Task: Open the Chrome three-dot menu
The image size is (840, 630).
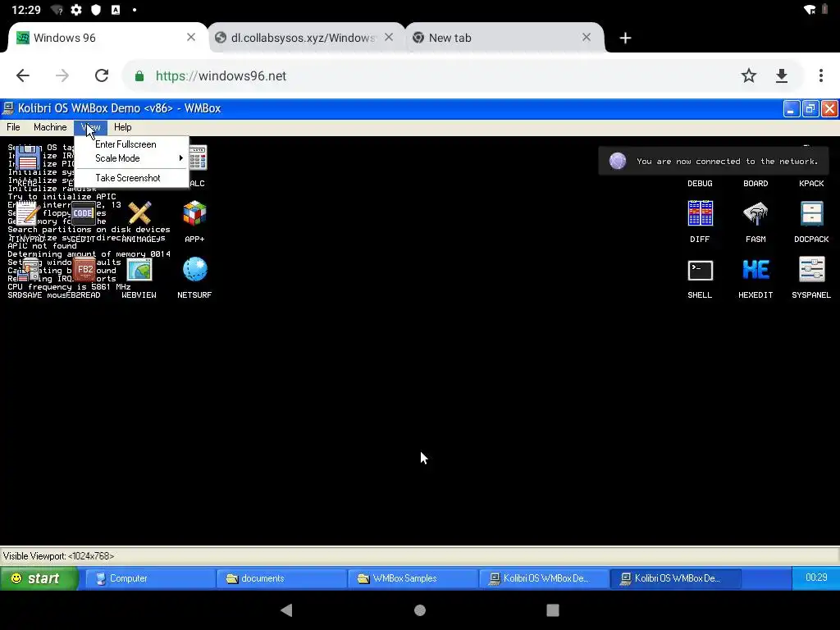Action: coord(820,75)
